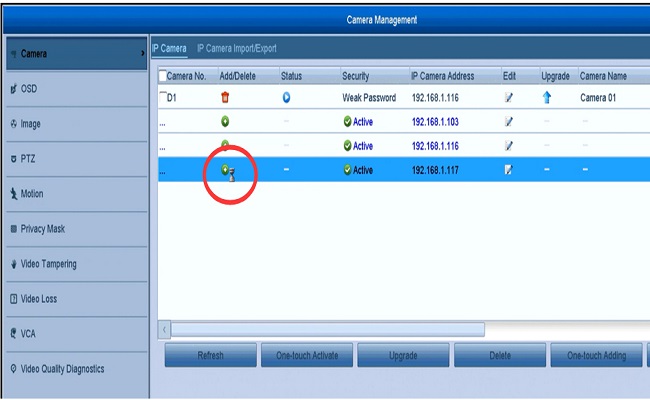The width and height of the screenshot is (650, 400).
Task: Click the Camera 01 name cell
Action: click(598, 98)
